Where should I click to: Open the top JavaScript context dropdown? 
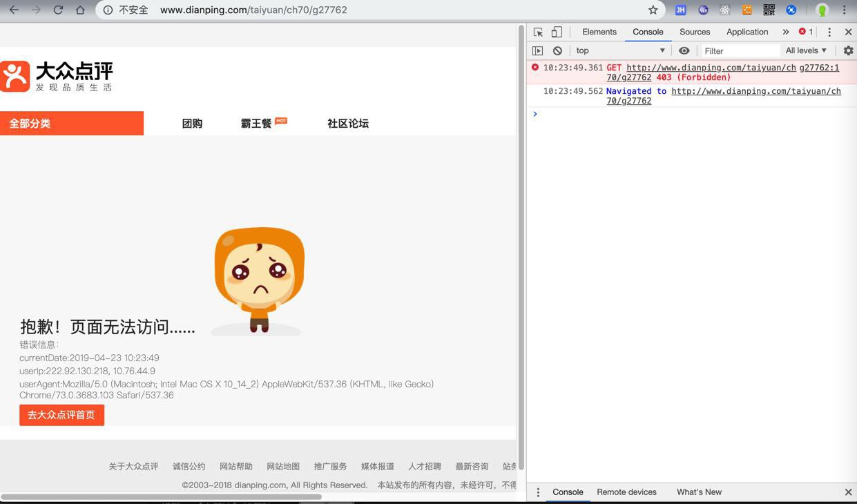click(620, 50)
